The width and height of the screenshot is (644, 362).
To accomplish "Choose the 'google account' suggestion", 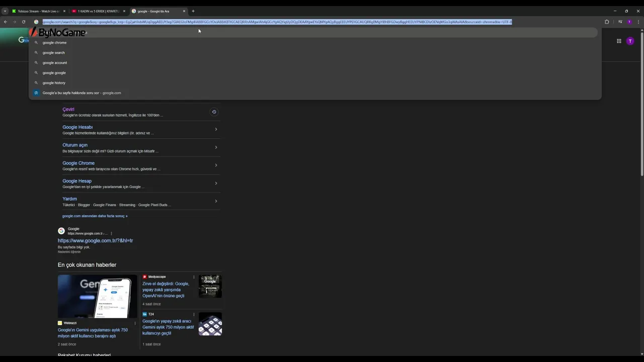I will click(315, 63).
